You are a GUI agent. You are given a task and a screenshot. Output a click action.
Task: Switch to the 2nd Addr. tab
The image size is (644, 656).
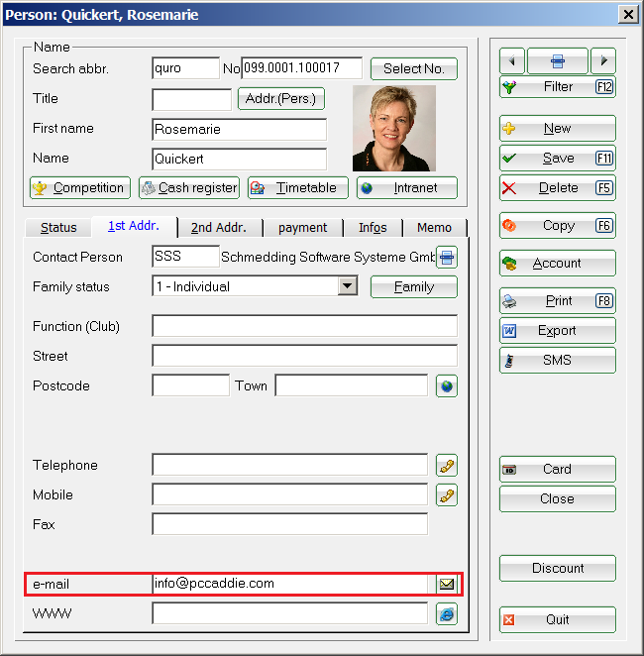coord(219,228)
